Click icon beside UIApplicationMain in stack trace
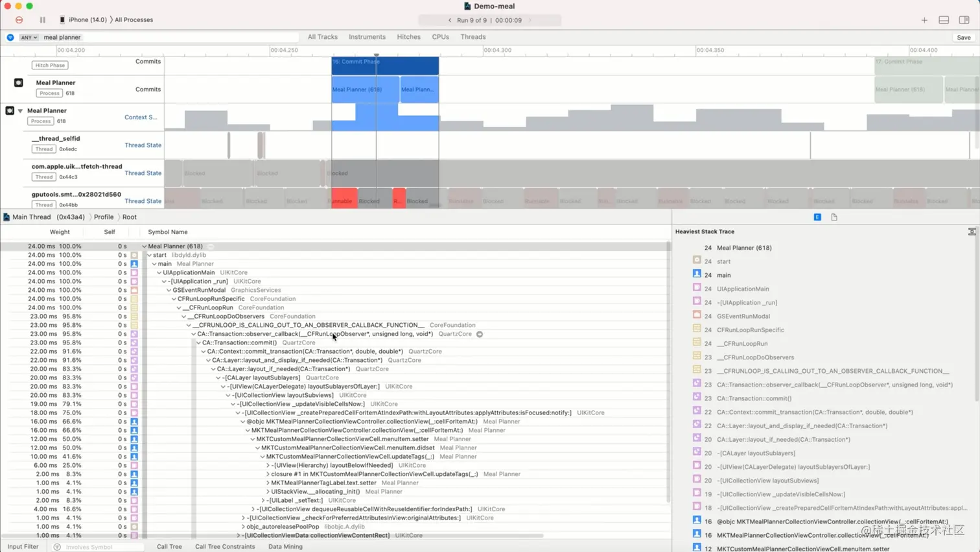Screen dimensions: 980x552 pos(697,288)
